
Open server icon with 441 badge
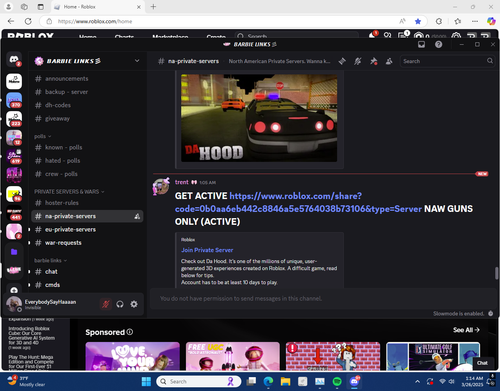[x=14, y=213]
